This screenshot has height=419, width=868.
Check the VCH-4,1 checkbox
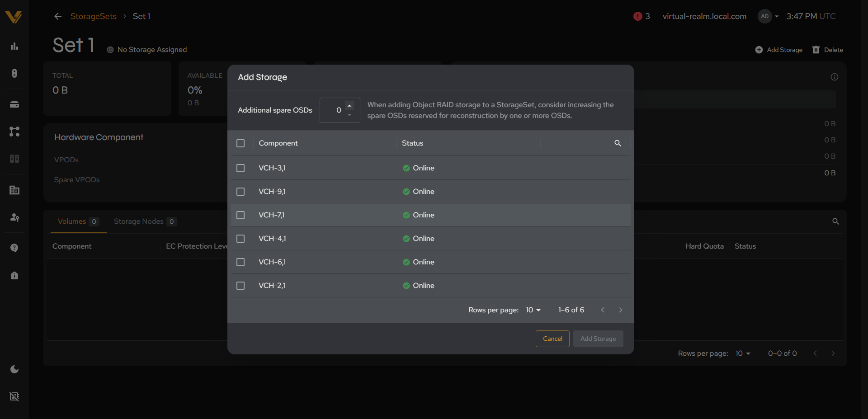tap(241, 239)
